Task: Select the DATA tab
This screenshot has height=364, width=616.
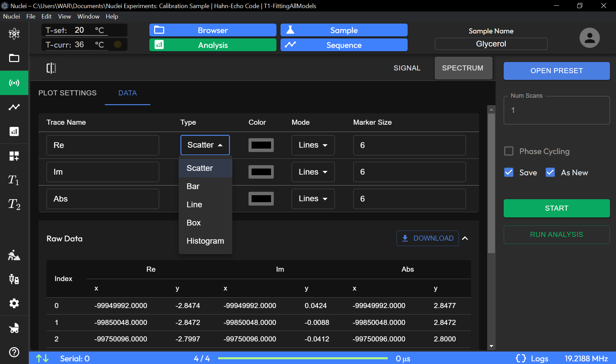Action: [127, 93]
